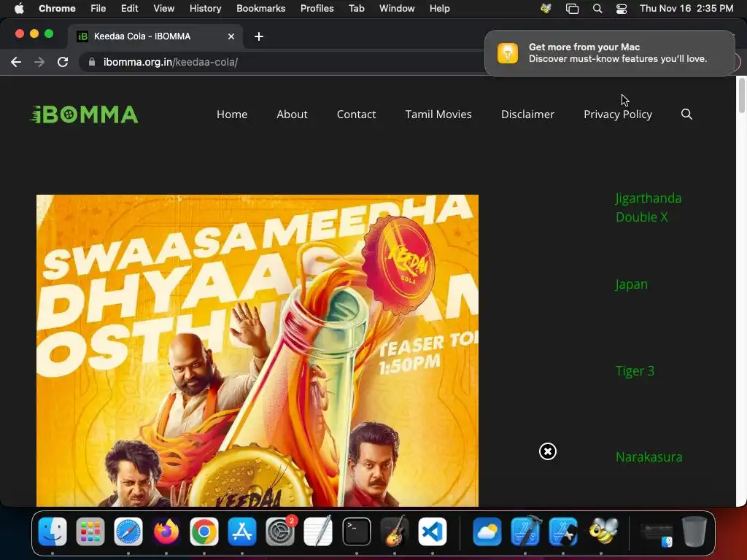Click the date and time in menu bar
The width and height of the screenshot is (747, 560).
(686, 9)
